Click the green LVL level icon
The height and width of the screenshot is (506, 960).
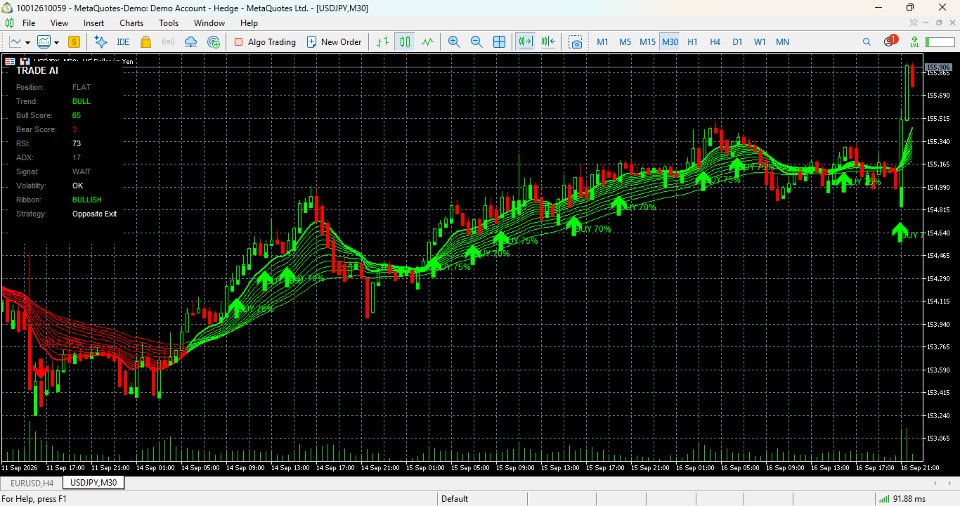point(914,42)
